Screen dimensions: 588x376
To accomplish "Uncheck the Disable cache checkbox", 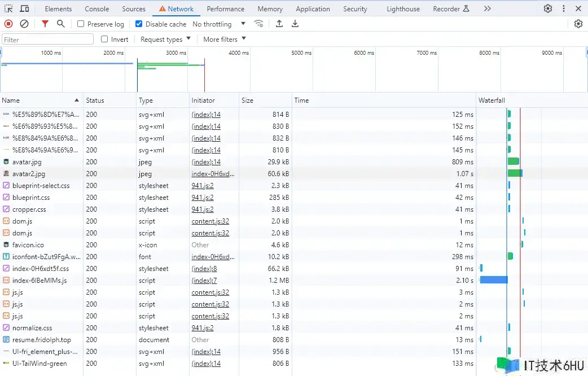I will coord(139,24).
